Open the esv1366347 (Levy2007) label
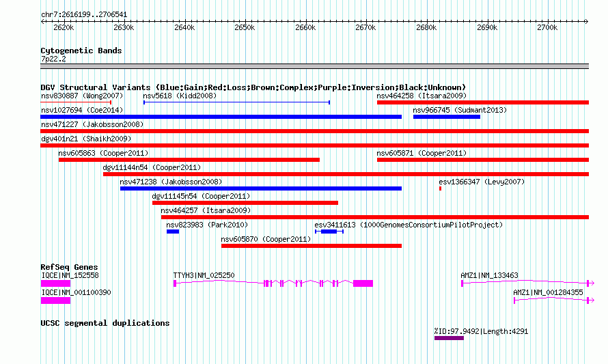608x364 pixels. (x=482, y=182)
